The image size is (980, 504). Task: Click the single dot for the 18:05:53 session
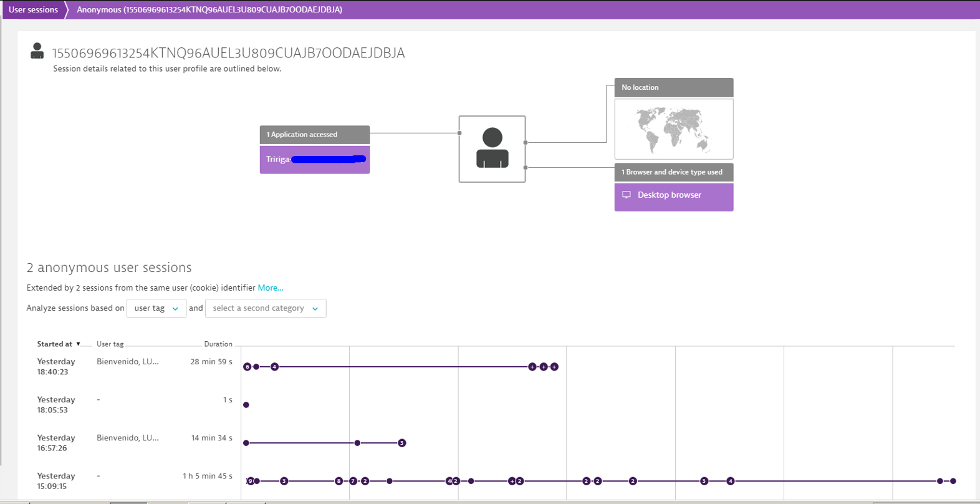(x=246, y=405)
